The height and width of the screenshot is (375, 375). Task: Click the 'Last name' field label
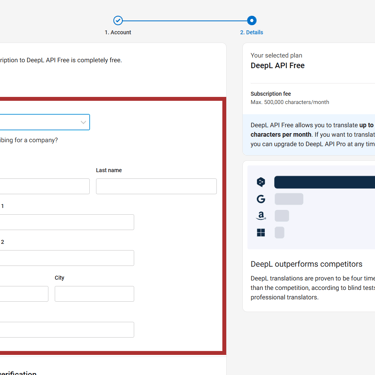click(109, 170)
